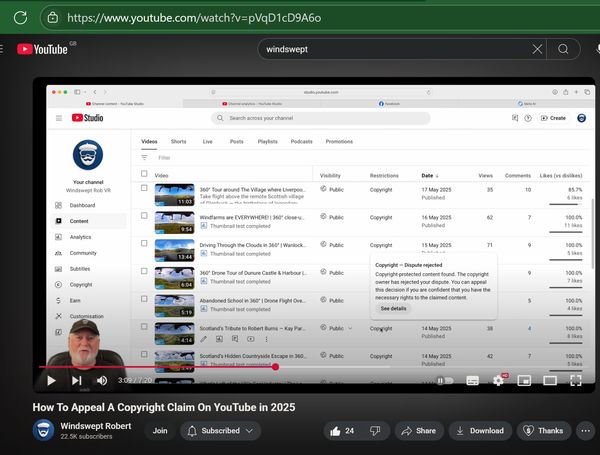Click Copyright restriction on 17 May row
Viewport: 600px width, 455px height.
(x=381, y=189)
